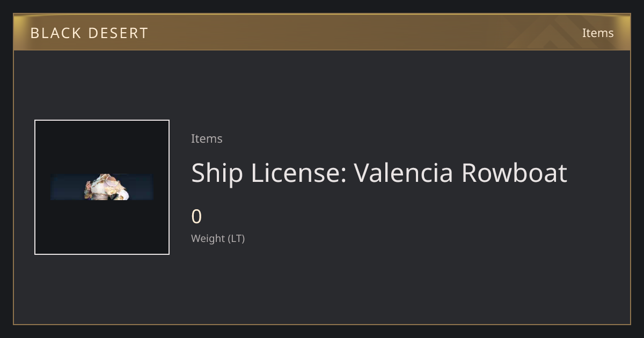Click the Ship License: Valencia Rowboat heading
644x338 pixels.
point(379,173)
